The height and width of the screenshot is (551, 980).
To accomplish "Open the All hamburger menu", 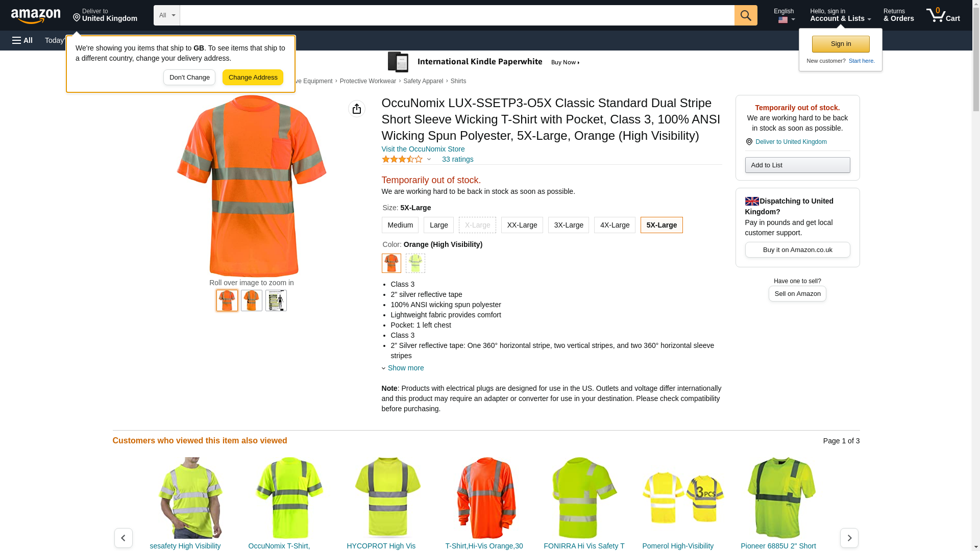I will click(22, 40).
